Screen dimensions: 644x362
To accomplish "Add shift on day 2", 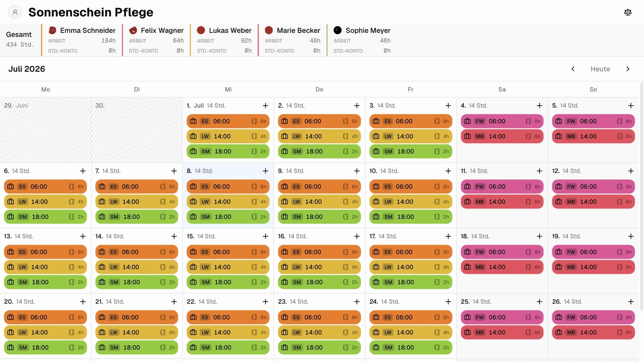I will [x=357, y=106].
